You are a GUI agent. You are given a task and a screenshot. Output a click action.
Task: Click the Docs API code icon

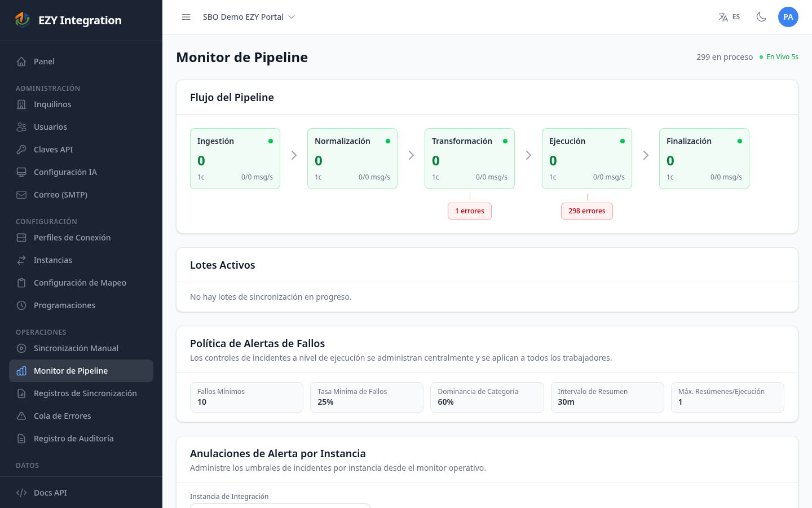point(21,493)
